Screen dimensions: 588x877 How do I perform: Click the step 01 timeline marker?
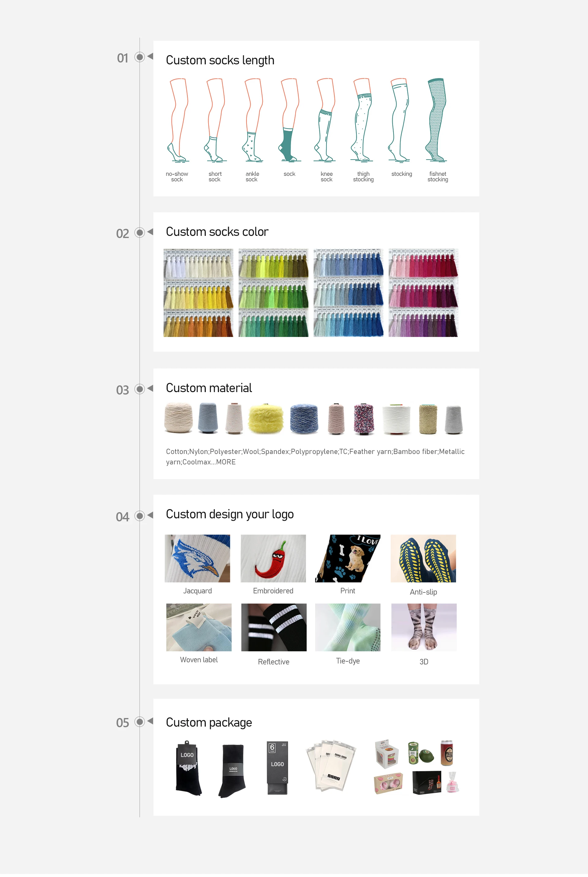(x=140, y=57)
